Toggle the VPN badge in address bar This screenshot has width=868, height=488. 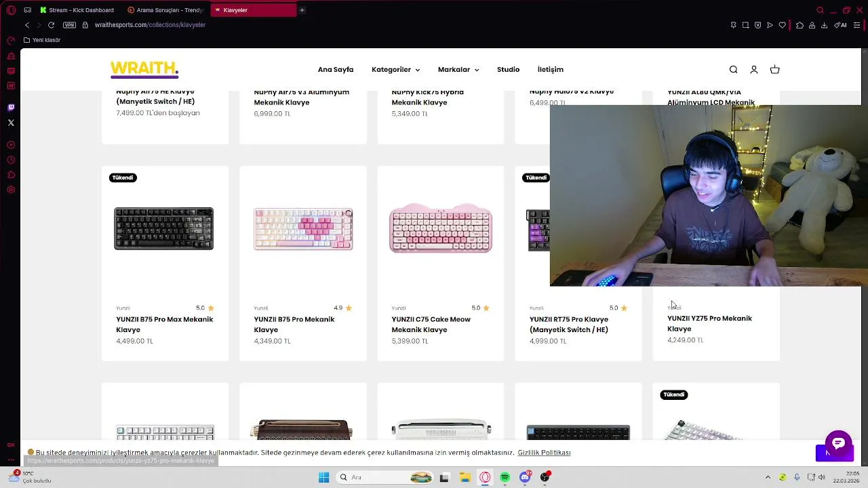[69, 25]
